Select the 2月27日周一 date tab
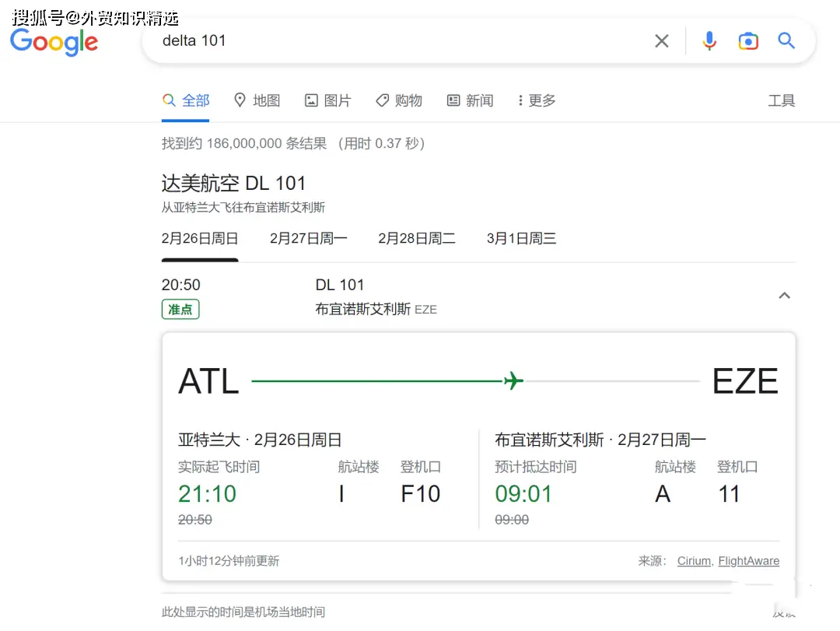 308,239
